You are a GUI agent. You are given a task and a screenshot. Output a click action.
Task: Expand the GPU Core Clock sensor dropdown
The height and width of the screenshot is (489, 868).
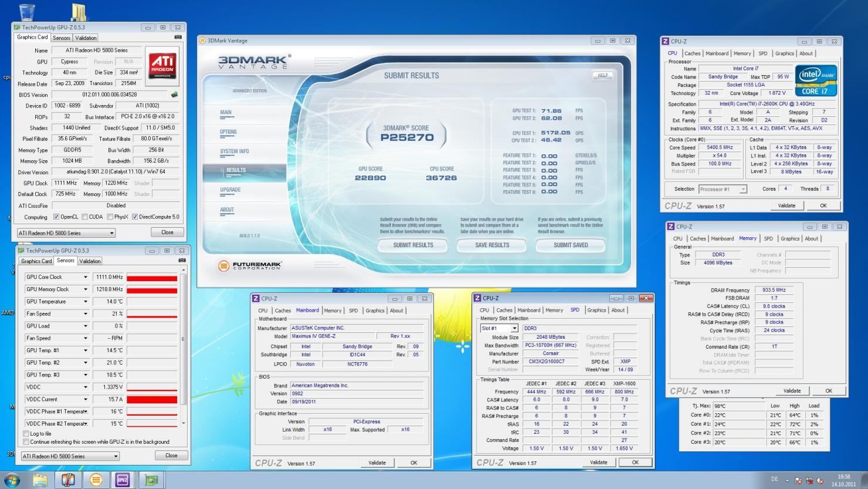[x=85, y=277]
